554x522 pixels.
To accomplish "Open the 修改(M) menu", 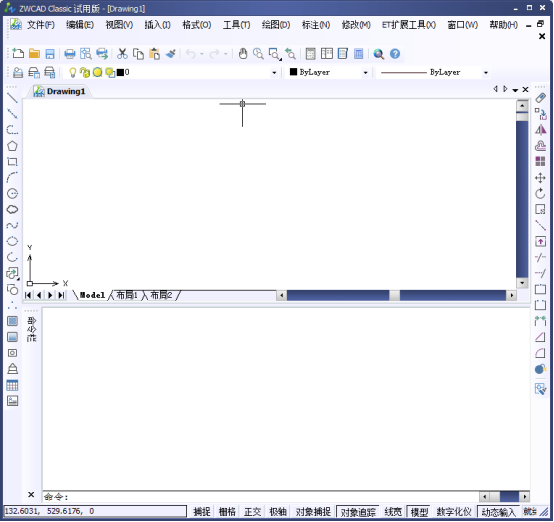I will pos(356,25).
